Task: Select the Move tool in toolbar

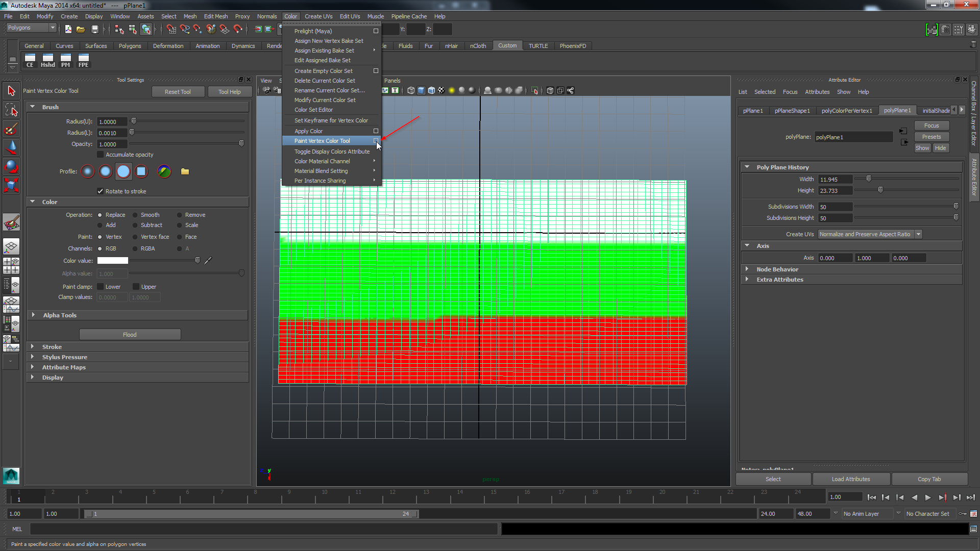Action: [10, 145]
